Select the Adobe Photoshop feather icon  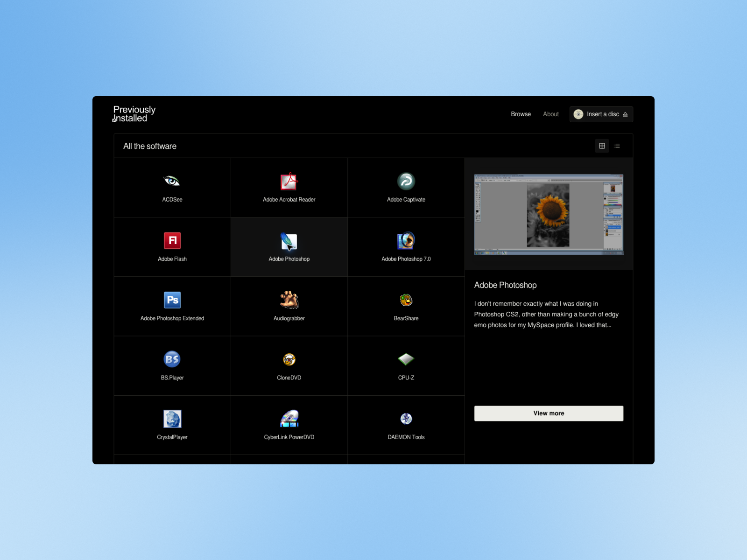pos(289,241)
